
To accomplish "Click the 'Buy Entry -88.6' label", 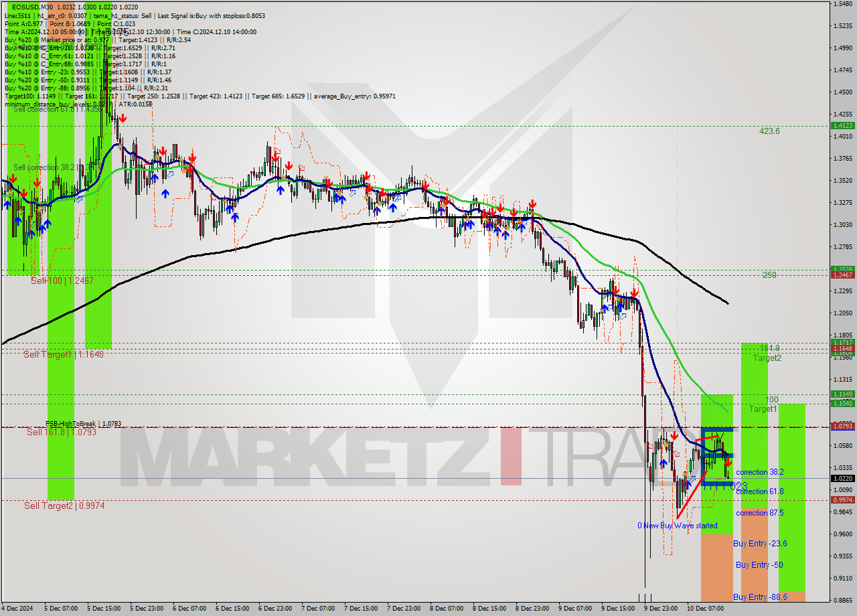I will click(760, 597).
